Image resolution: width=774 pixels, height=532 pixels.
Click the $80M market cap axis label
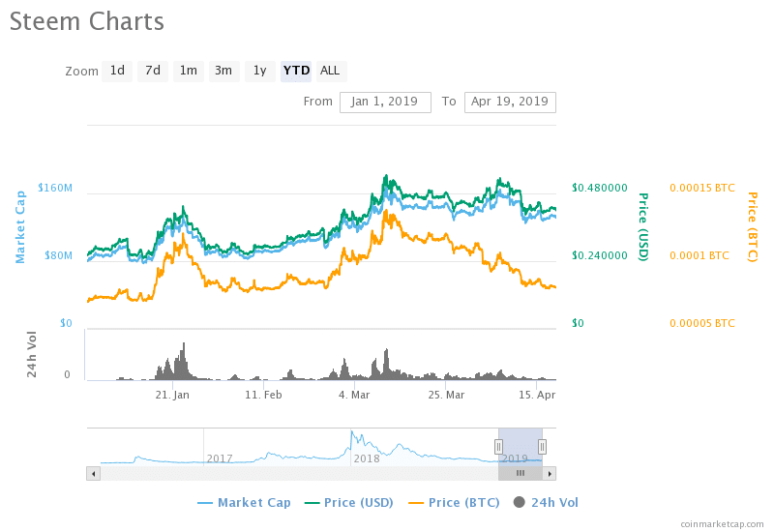coord(58,255)
